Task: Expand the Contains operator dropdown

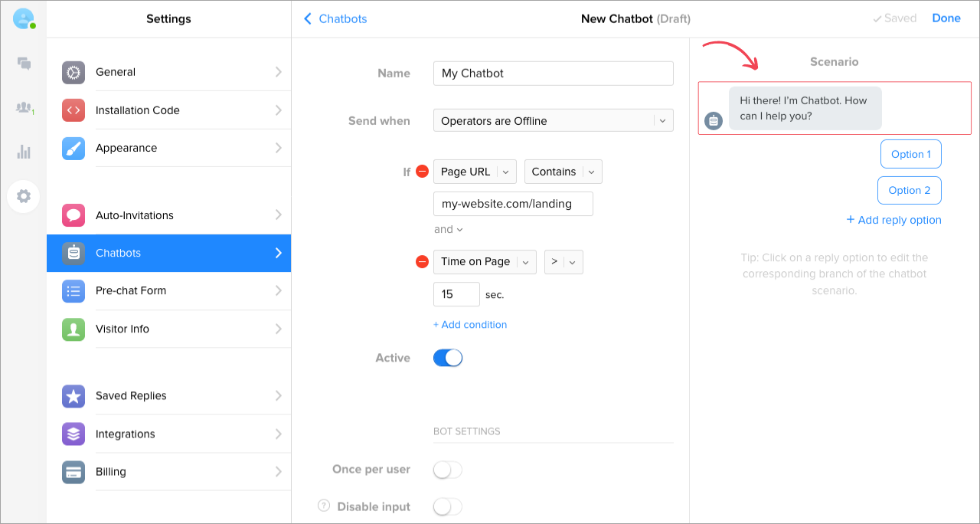Action: (563, 172)
